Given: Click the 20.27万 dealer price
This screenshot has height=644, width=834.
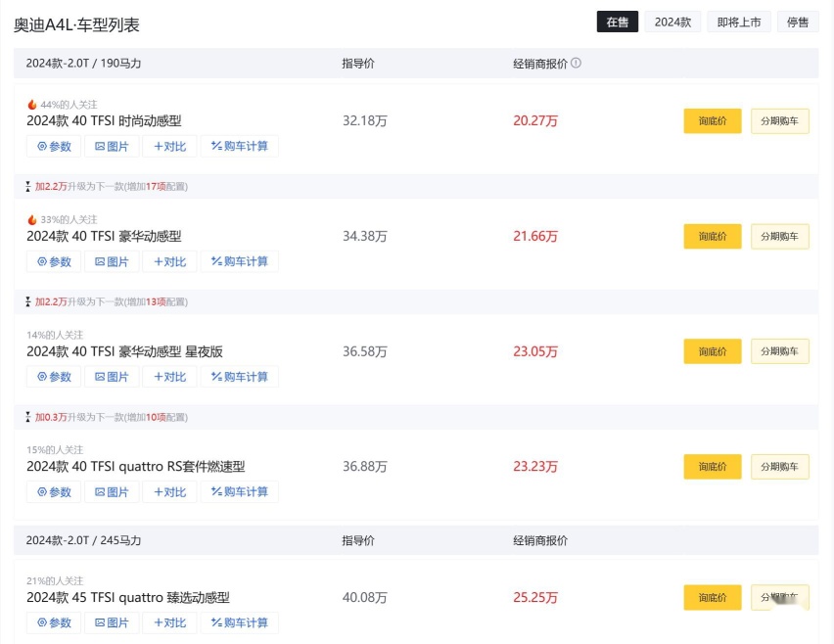Looking at the screenshot, I should (x=535, y=120).
